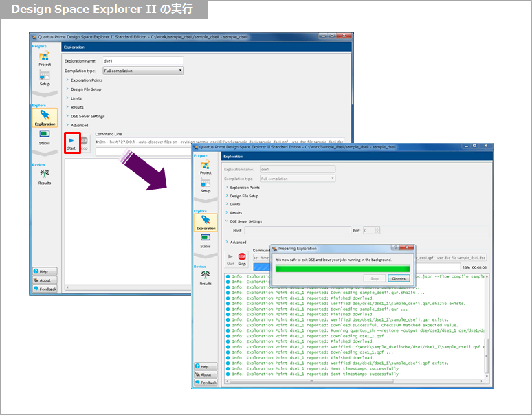Viewport: 532px width, 415px height.
Task: Click vertical scrollbar of front window log
Action: 486,355
